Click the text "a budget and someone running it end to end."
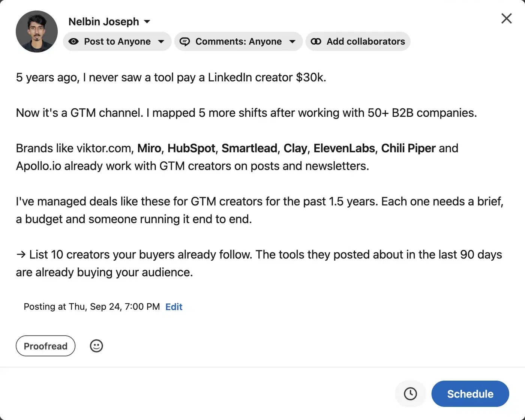The image size is (525, 420). 134,219
